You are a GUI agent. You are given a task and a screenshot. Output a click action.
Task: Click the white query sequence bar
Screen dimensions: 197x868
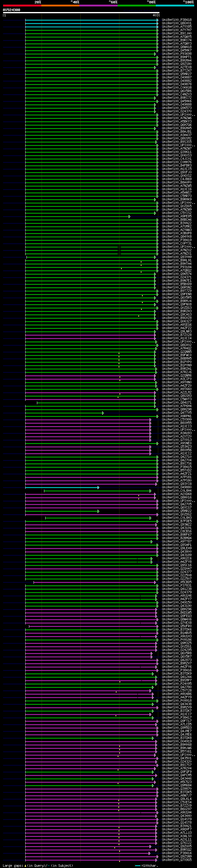(81, 13)
